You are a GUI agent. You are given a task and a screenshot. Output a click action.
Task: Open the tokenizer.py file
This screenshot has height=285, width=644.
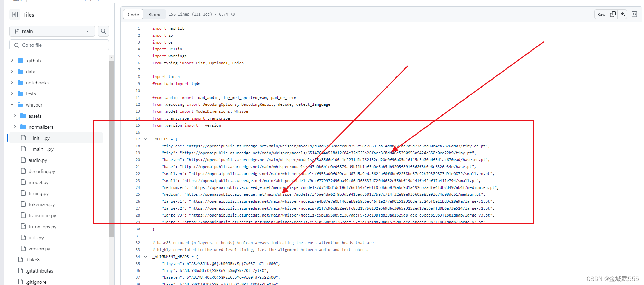41,204
